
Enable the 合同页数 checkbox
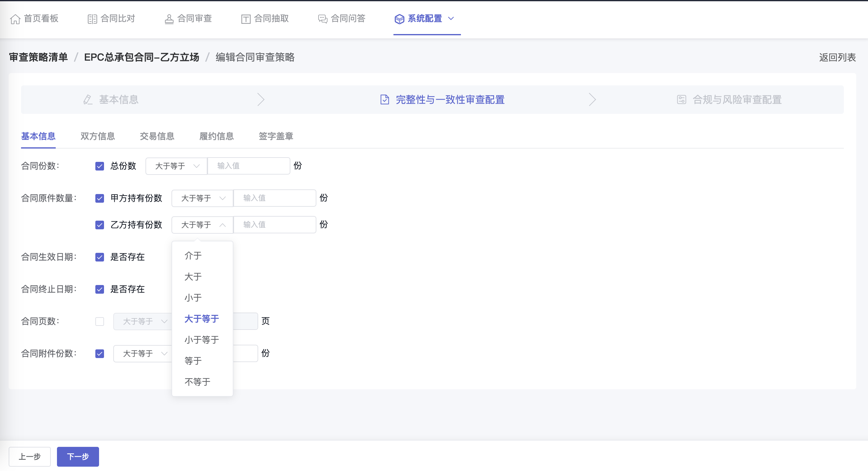[x=100, y=322]
